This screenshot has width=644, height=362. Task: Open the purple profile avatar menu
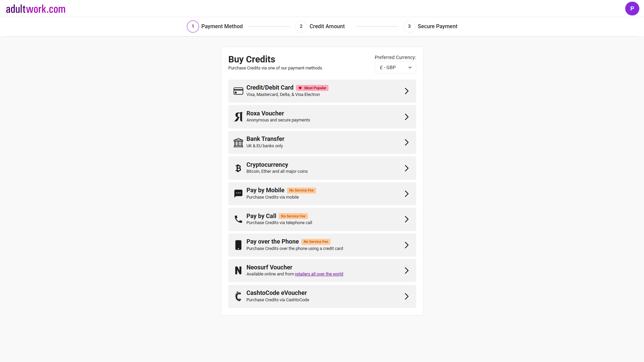(632, 8)
